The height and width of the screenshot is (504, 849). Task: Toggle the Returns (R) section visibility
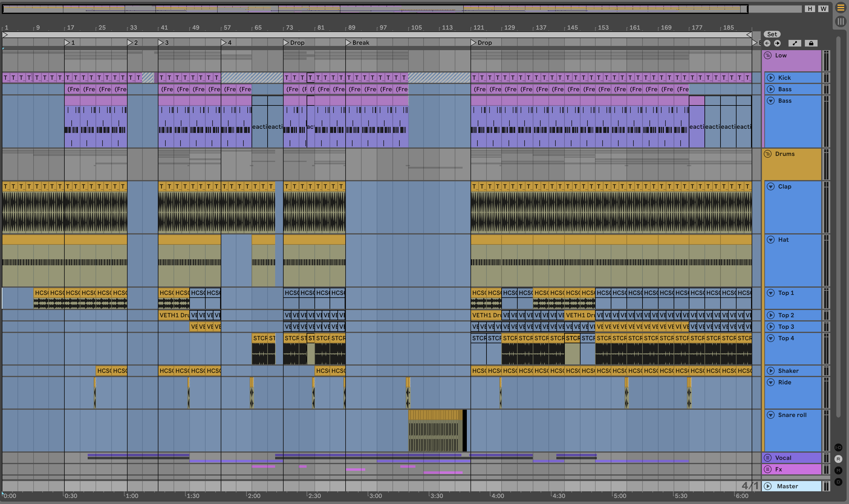pos(838,459)
